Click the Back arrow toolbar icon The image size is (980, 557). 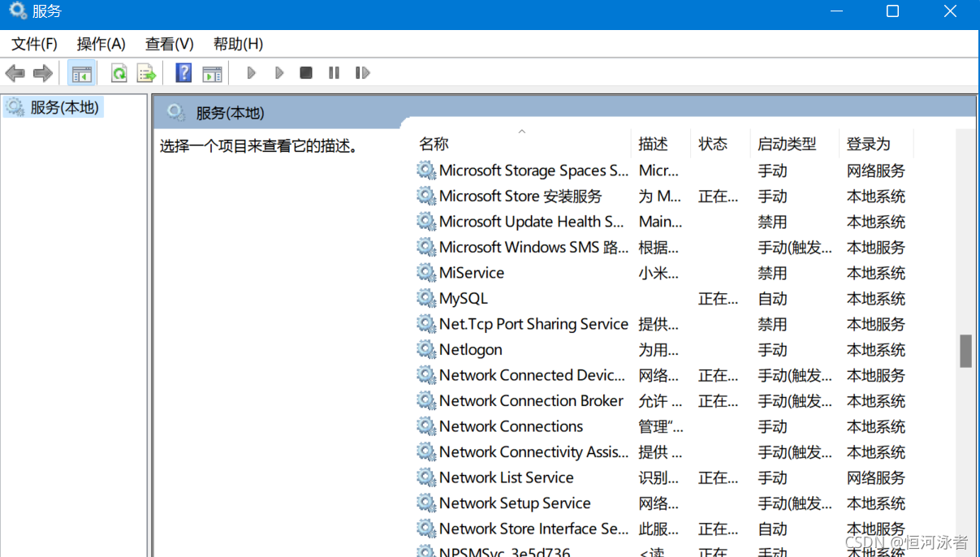coord(15,73)
